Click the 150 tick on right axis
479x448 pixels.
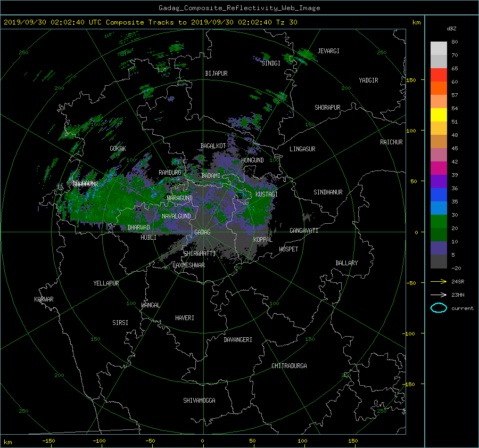411,80
